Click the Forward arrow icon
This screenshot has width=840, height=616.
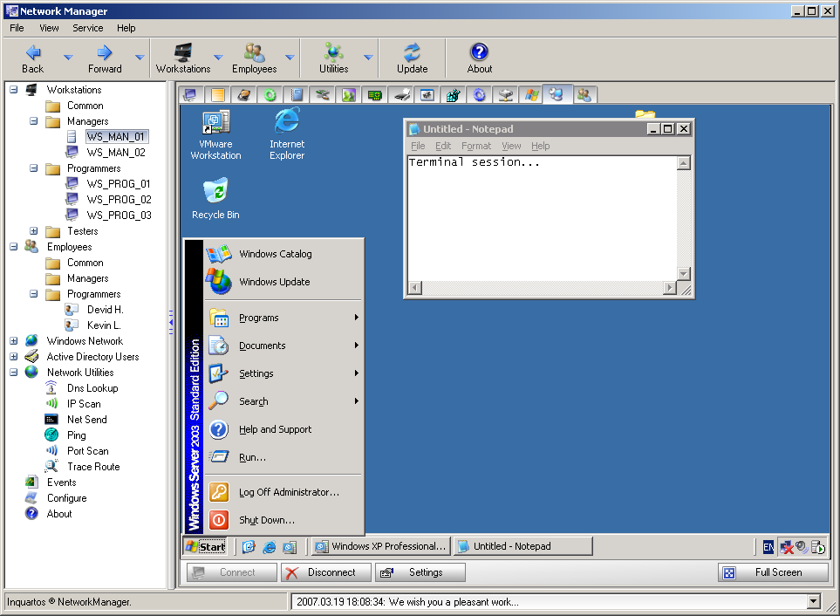point(105,52)
